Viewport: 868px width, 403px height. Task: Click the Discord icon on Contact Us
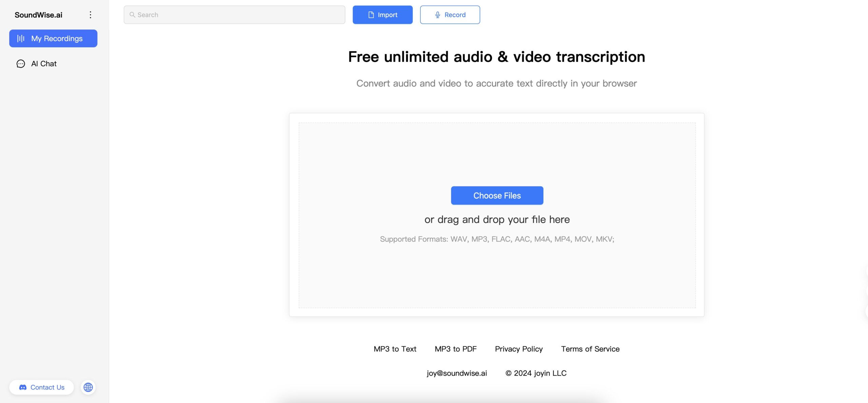coord(22,387)
